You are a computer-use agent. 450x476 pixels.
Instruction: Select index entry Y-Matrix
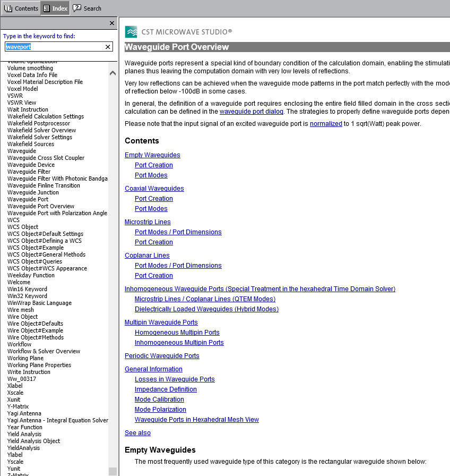[18, 406]
